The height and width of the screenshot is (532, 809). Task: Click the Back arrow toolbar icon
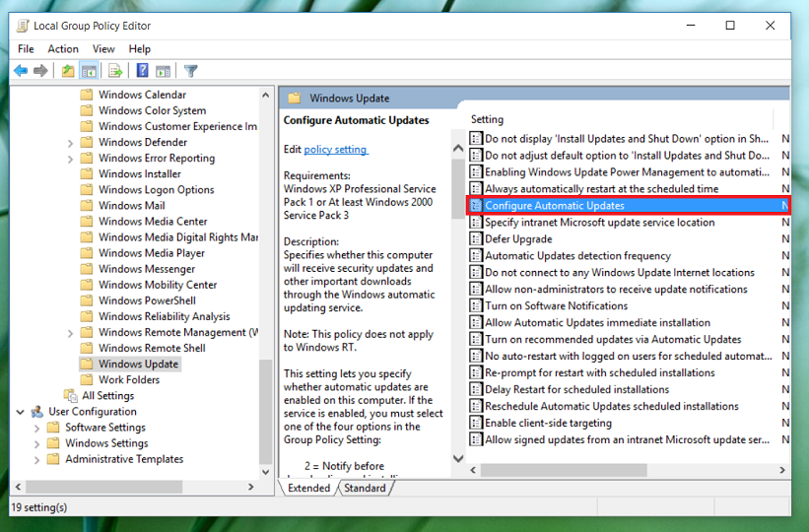click(21, 71)
